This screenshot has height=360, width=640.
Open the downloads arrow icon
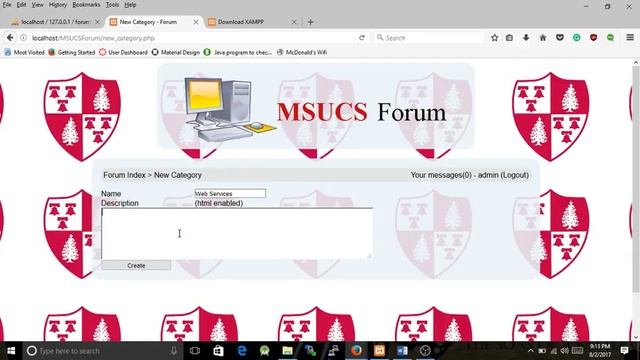[526, 38]
